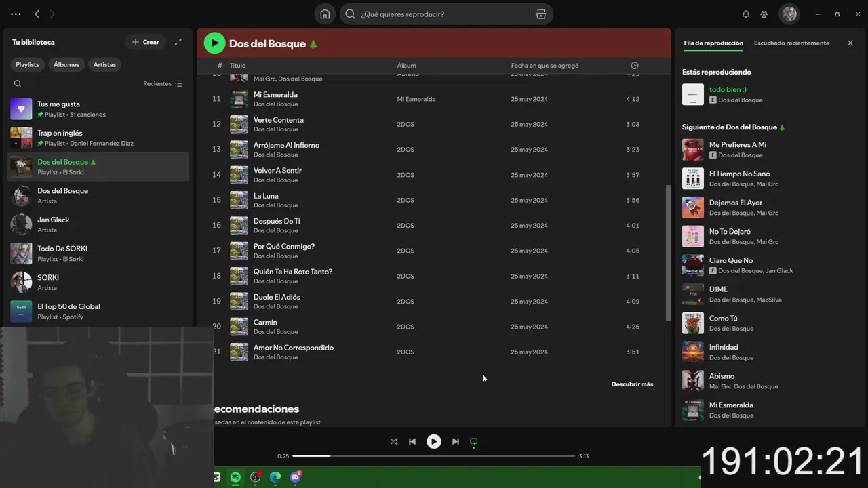Open Dos del Bosque artist in library
868x488 pixels.
98,196
